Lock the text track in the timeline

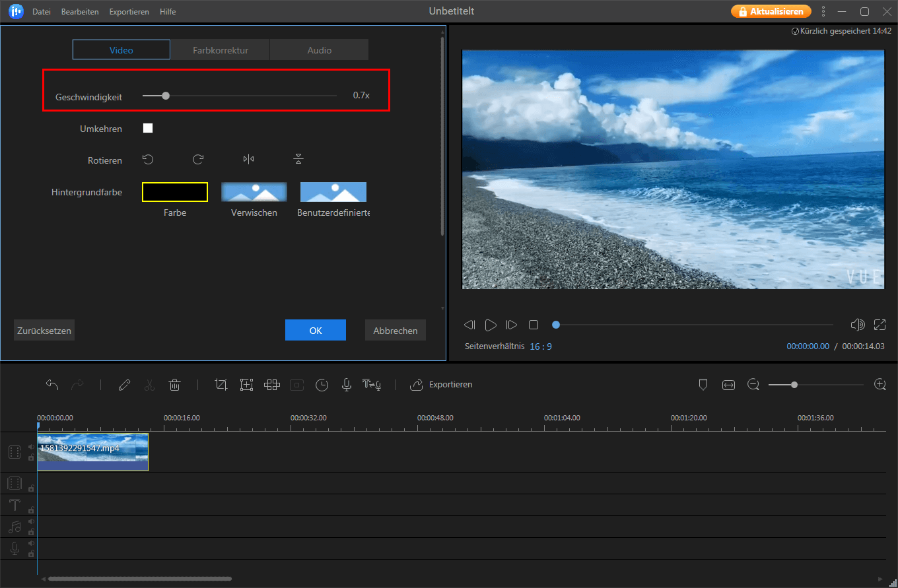click(x=31, y=510)
